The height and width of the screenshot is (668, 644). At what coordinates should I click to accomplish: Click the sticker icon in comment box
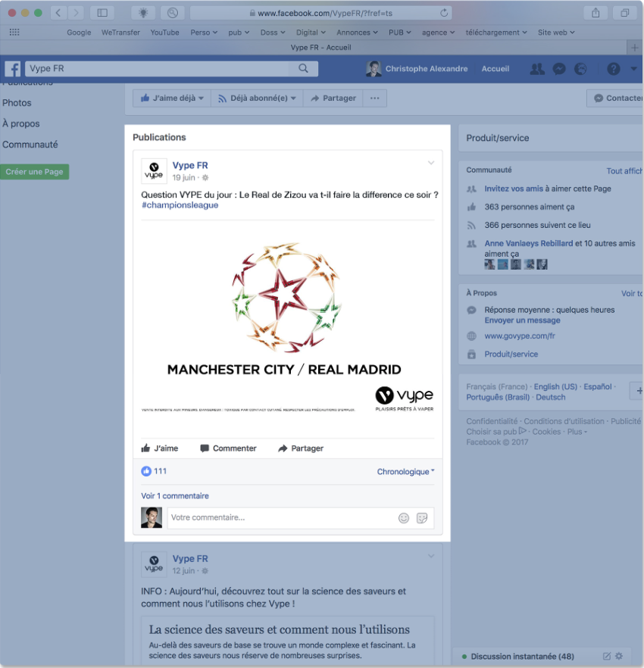coord(422,518)
